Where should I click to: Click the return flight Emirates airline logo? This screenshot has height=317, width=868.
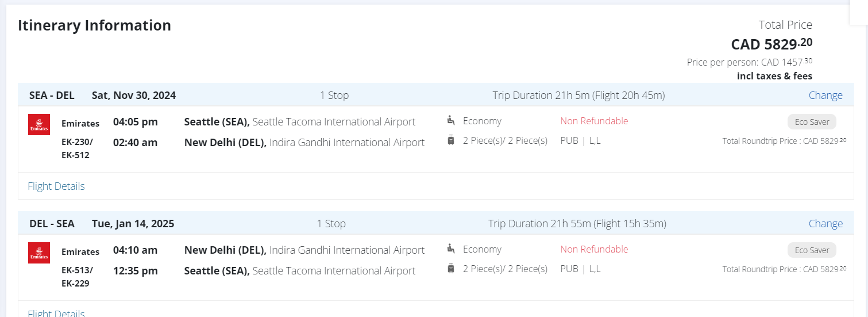coord(39,253)
